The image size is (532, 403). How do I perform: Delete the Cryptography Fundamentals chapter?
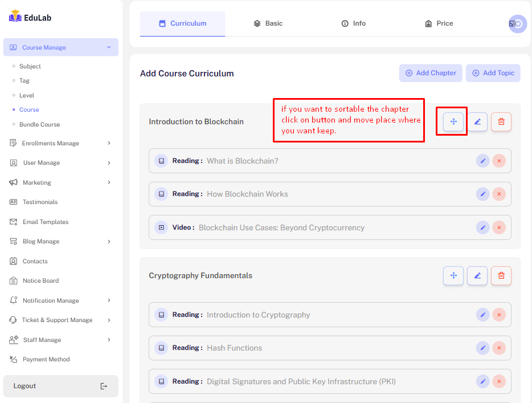501,275
